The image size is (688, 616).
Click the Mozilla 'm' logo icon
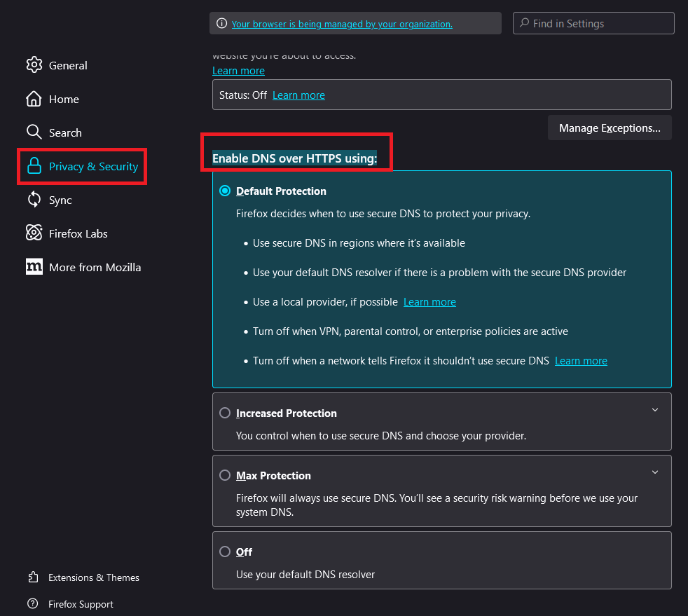click(34, 267)
